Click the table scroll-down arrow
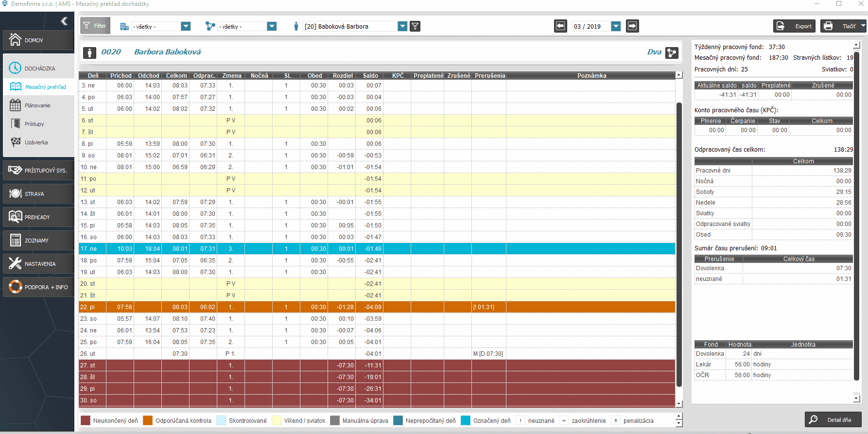Image resolution: width=868 pixels, height=434 pixels. click(x=679, y=403)
